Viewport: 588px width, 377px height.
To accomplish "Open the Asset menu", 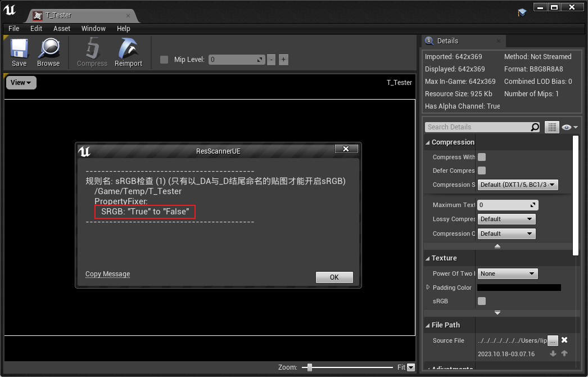I will click(x=62, y=28).
